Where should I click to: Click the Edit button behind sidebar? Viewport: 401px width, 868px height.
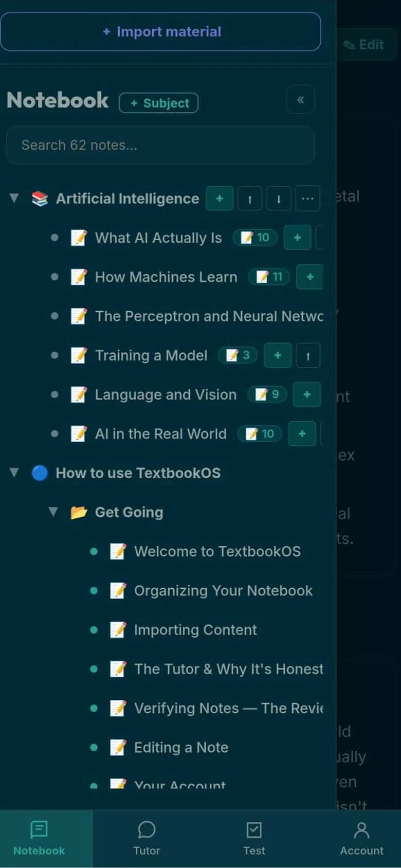coord(365,45)
